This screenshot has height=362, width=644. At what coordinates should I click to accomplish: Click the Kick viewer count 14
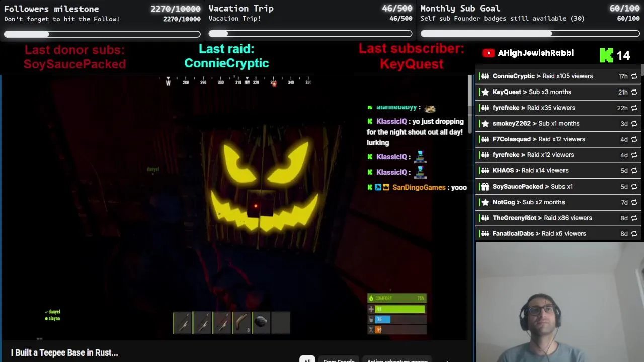click(x=623, y=56)
